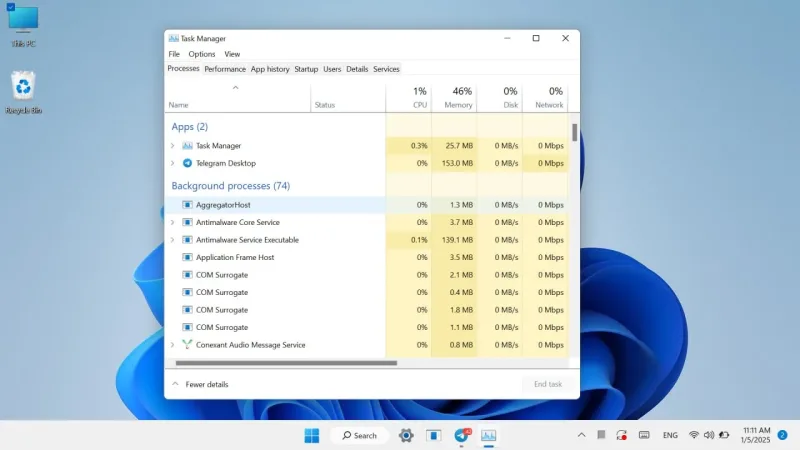Viewport: 800px width, 450px height.
Task: Select COM Surrogate row with 1.1 MB
Action: click(366, 328)
